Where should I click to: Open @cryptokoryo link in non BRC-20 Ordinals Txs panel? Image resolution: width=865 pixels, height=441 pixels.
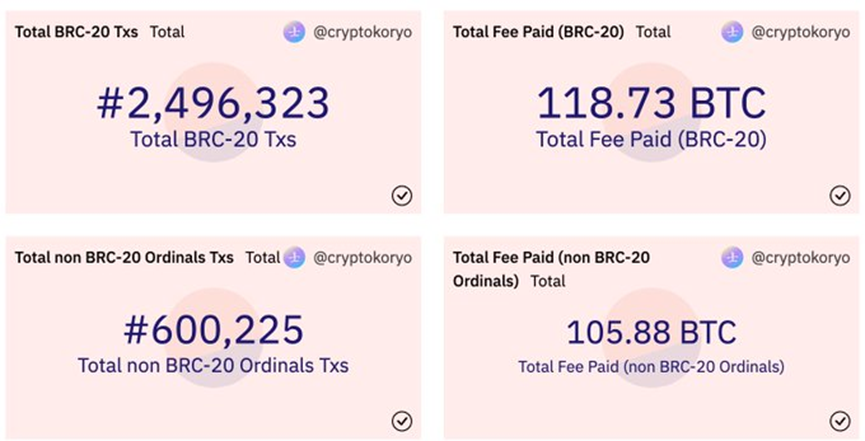[363, 257]
